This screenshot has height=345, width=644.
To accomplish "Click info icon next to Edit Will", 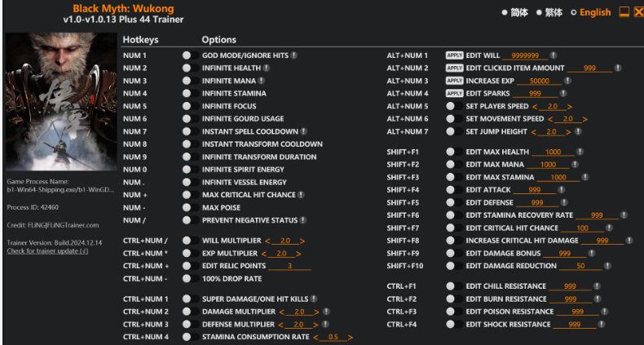I will [x=571, y=55].
